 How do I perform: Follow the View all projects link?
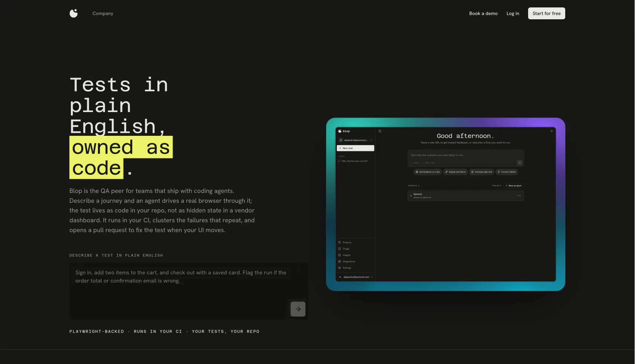tap(497, 186)
